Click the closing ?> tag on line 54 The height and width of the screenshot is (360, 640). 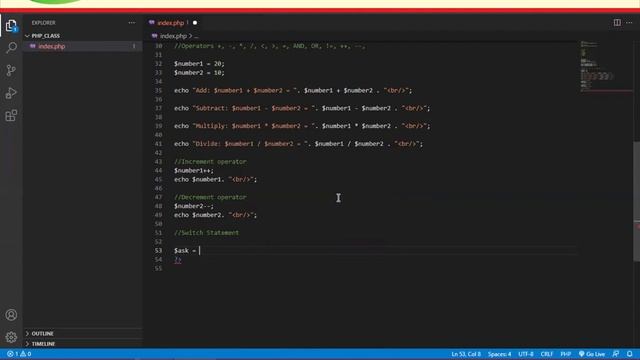[x=178, y=260]
